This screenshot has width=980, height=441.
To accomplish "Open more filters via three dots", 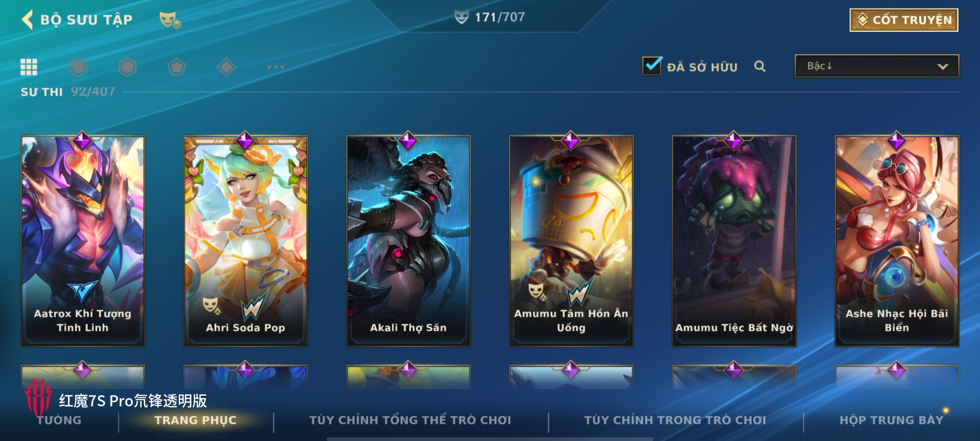I will point(276,67).
